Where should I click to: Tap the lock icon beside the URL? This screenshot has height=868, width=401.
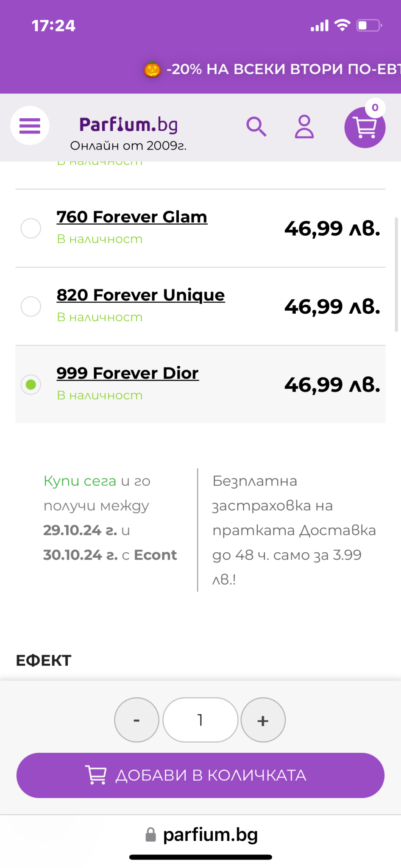point(150,835)
